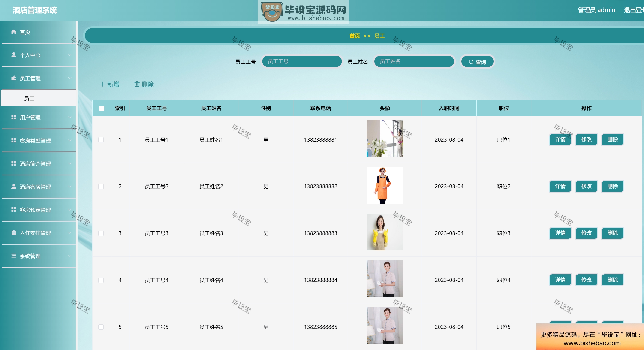This screenshot has width=644, height=350.
Task: Click 首页 link in breadcrumb
Action: 355,36
